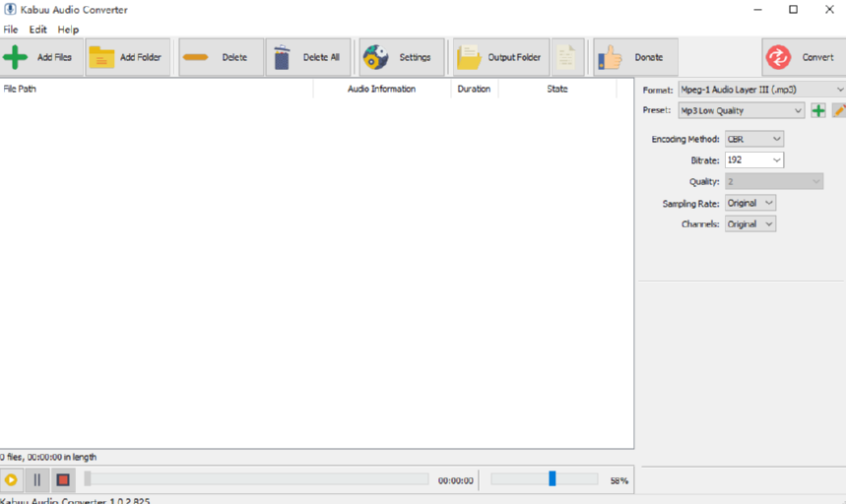The image size is (846, 504).
Task: Click the '0 files, 00:00:00 in length' status
Action: (x=48, y=457)
